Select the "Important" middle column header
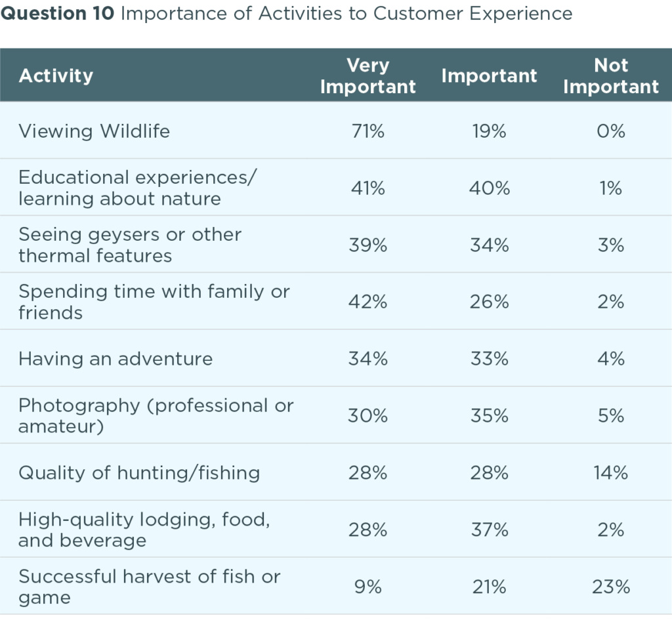 (x=489, y=76)
